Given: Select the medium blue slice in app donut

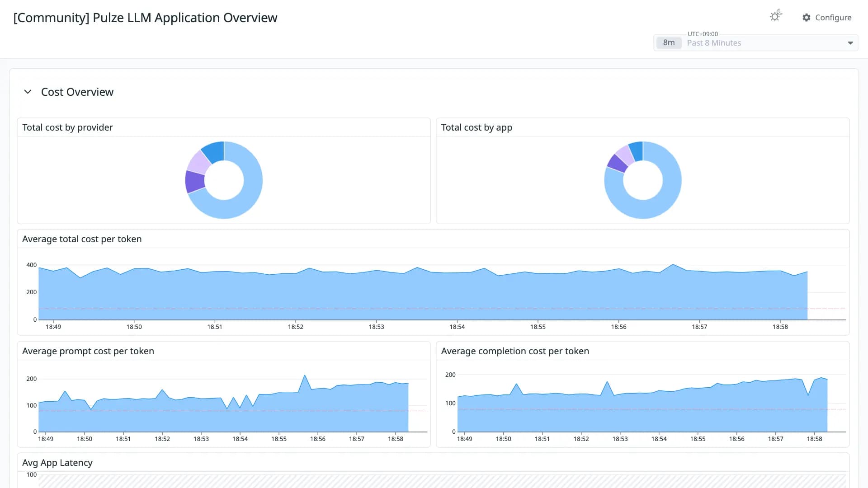Looking at the screenshot, I should [637, 150].
